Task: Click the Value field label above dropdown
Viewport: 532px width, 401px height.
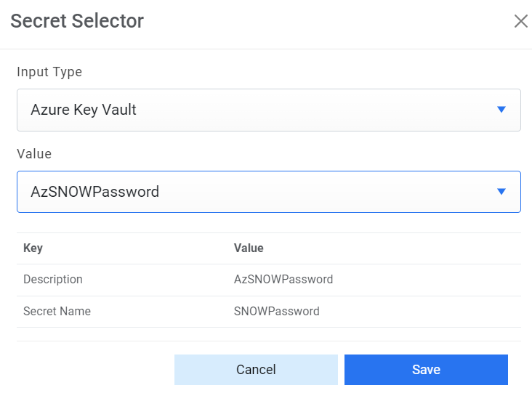Action: pos(34,154)
